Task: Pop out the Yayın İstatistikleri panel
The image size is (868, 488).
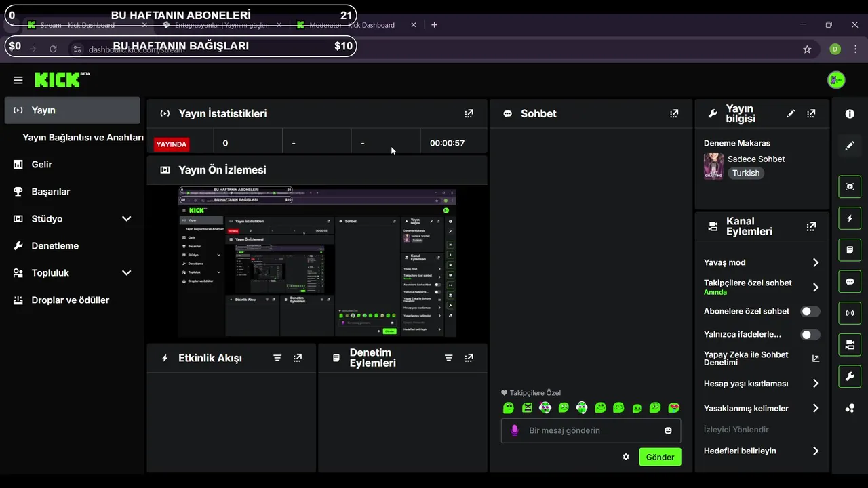Action: click(469, 114)
